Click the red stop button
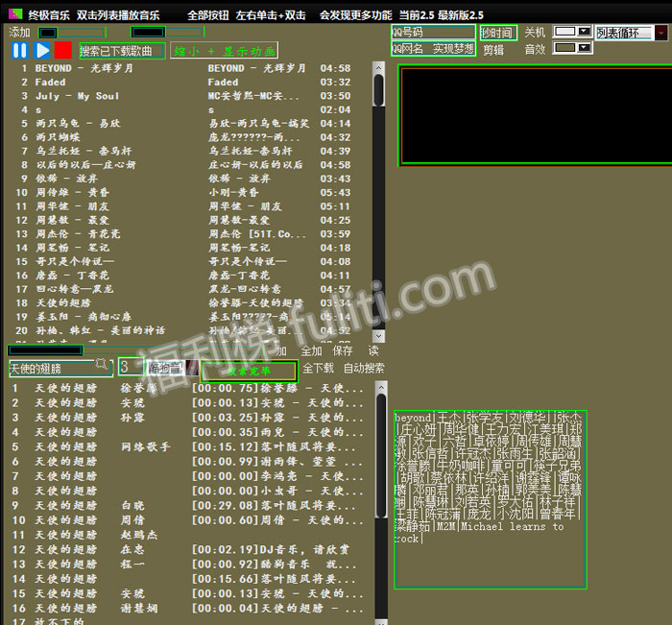 [x=63, y=50]
